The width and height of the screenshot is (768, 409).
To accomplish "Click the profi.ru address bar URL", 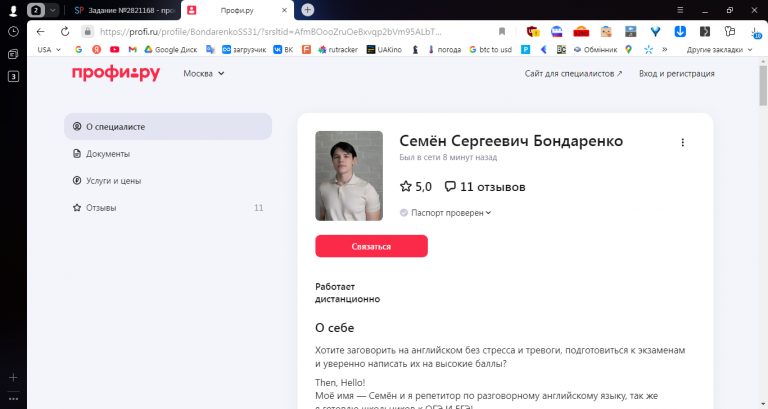I will 270,32.
